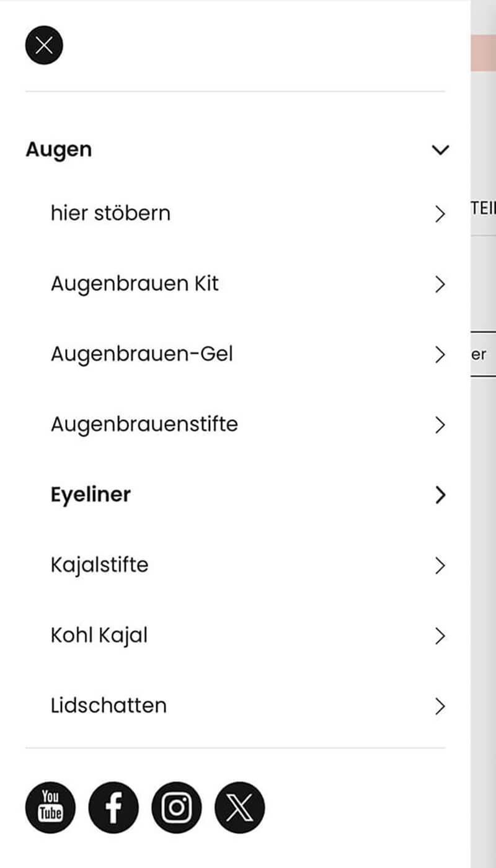Expand the Kajalstifte arrow
This screenshot has height=868, width=496.
440,565
